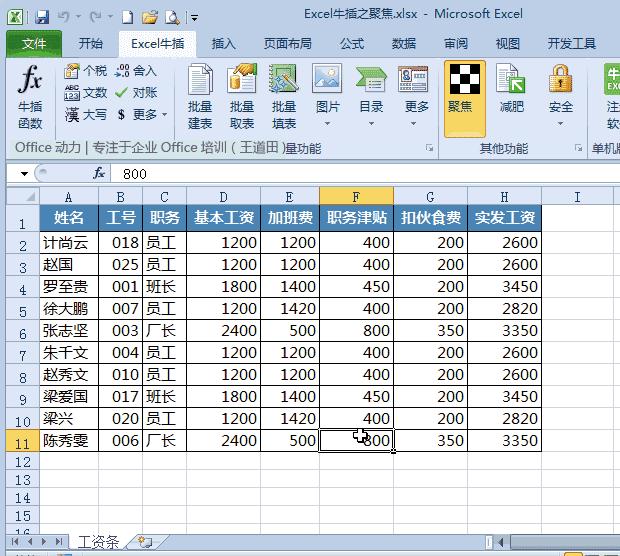
Task: Click the Excel application icon in title bar
Action: 16,17
